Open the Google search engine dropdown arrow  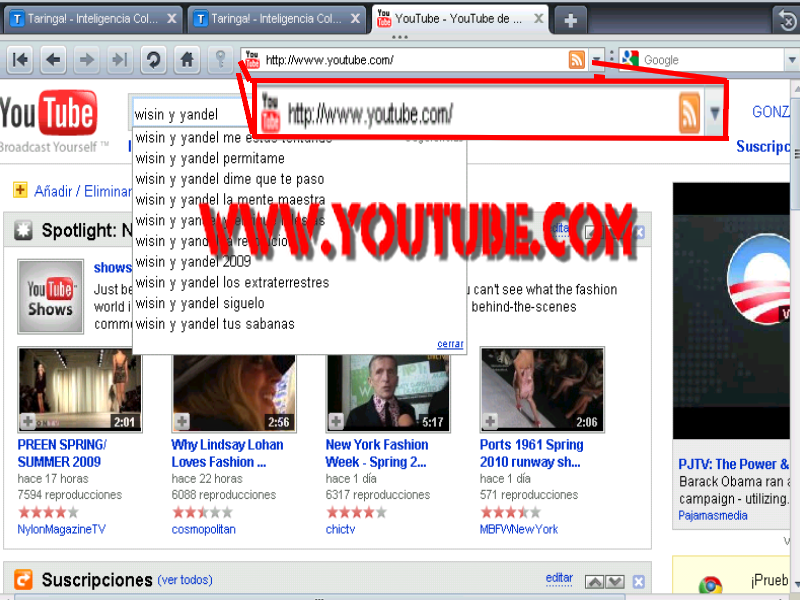coord(792,60)
